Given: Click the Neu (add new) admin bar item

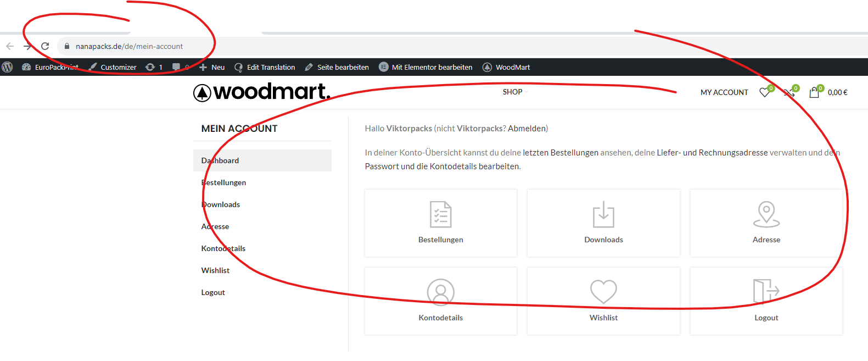Looking at the screenshot, I should click(212, 67).
